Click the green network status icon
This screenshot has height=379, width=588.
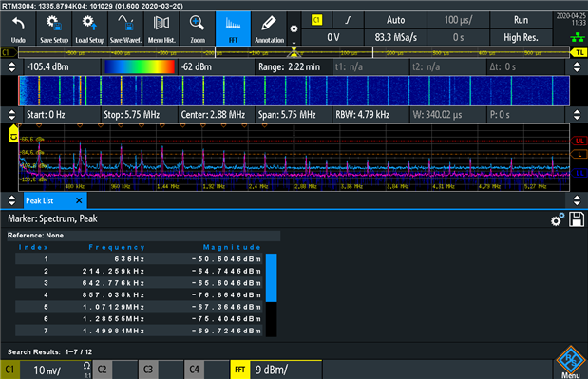coord(578,37)
